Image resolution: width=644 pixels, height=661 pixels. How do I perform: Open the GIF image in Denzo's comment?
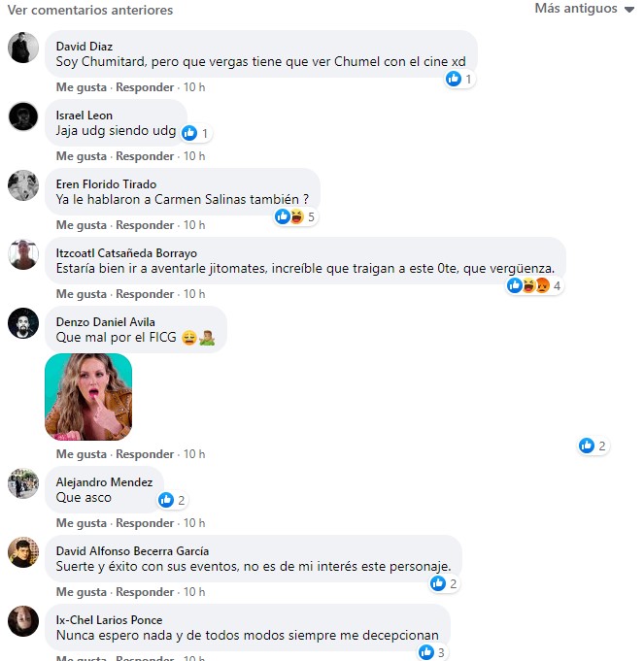click(88, 397)
